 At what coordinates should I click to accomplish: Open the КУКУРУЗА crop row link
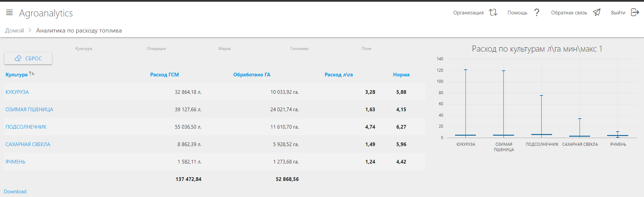click(x=17, y=92)
